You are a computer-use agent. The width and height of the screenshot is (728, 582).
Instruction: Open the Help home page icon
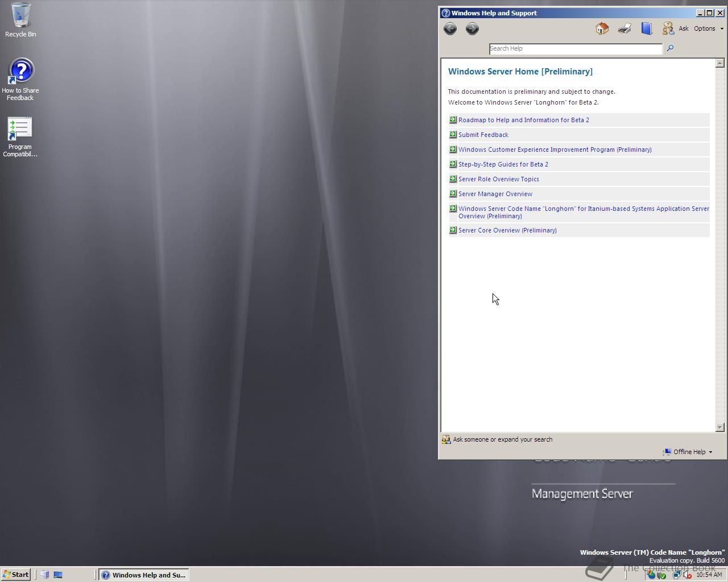(x=602, y=28)
